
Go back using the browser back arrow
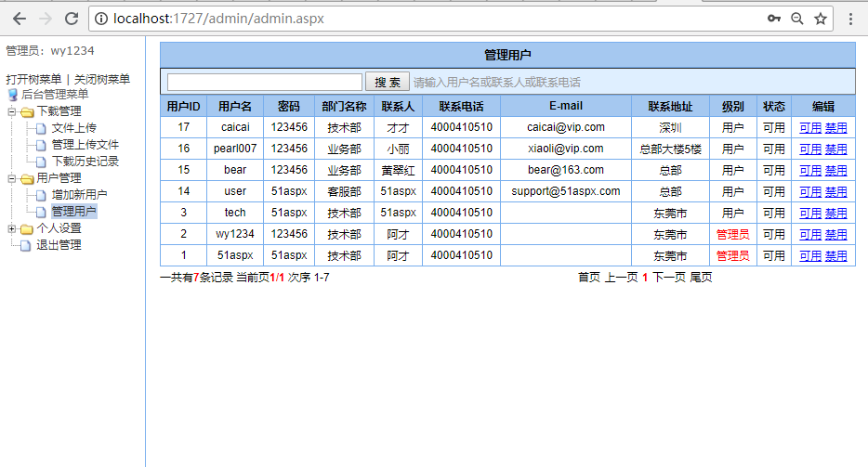coord(20,19)
